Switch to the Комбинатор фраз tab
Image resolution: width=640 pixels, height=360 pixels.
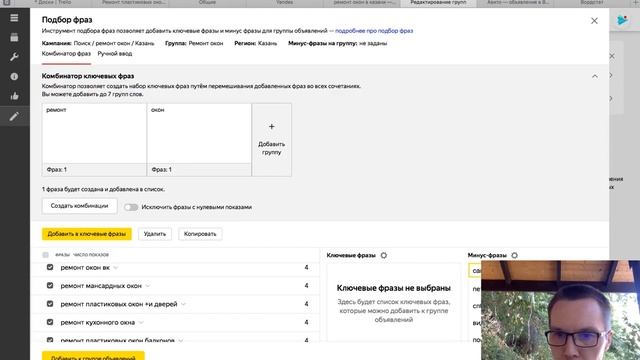[x=66, y=53]
